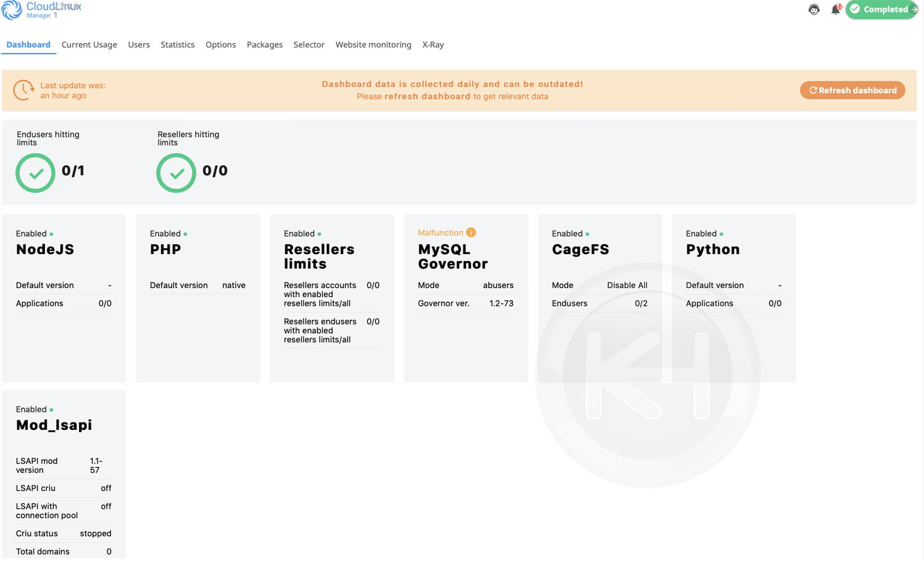The image size is (924, 568).
Task: Open the support agent icon
Action: coord(814,9)
